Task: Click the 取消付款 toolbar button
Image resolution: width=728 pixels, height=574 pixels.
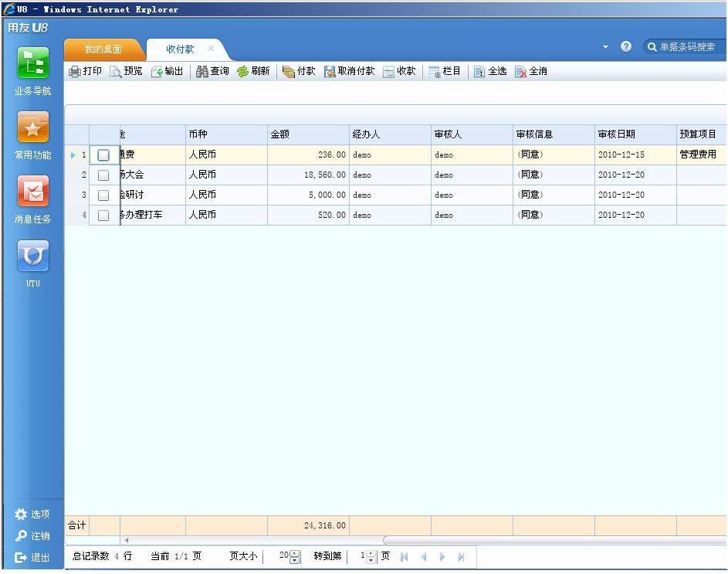Action: pos(349,71)
